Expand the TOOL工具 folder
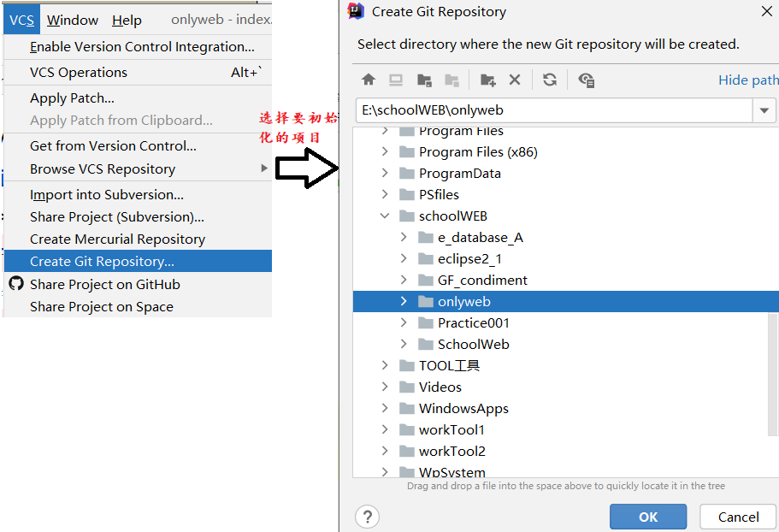 point(385,365)
